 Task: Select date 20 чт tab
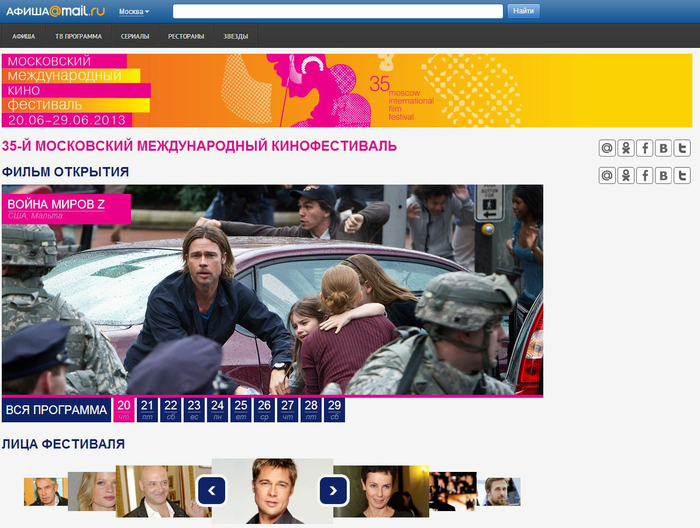coord(124,410)
